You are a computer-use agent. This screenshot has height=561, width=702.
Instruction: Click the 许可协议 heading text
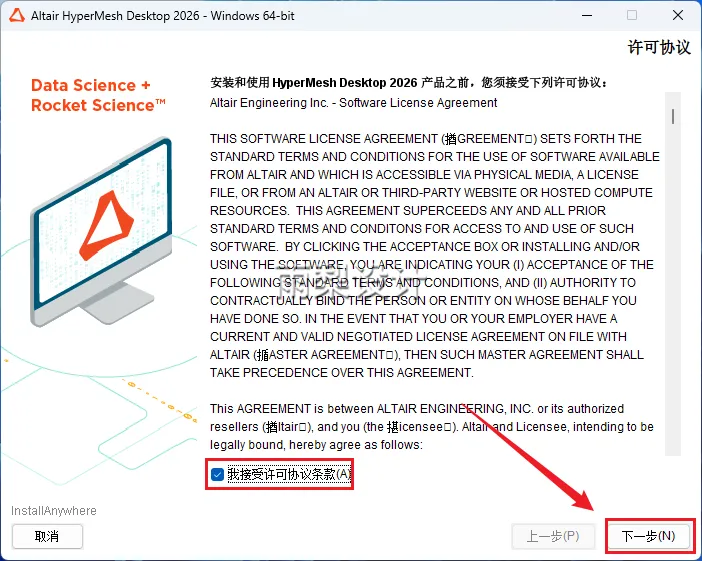tap(659, 47)
